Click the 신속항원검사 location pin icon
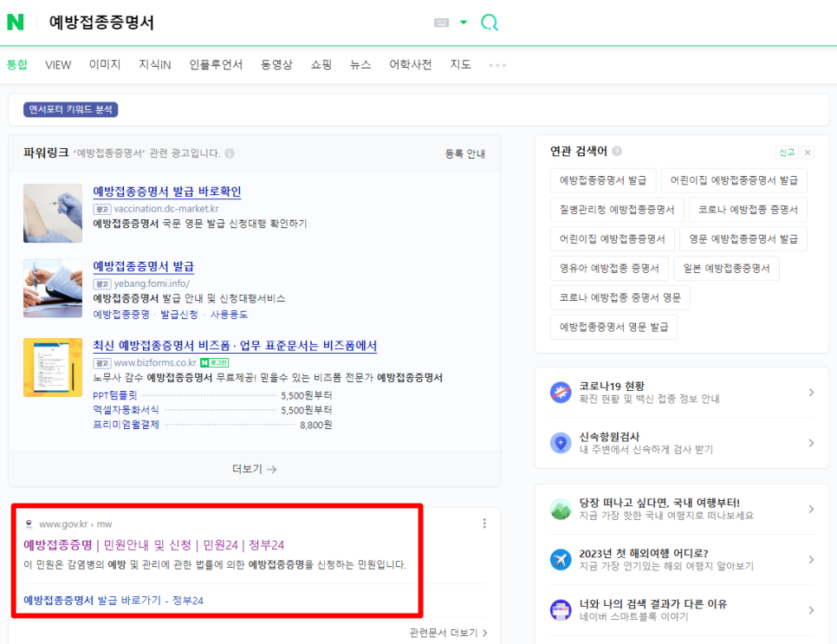This screenshot has height=644, width=837. coord(561,443)
